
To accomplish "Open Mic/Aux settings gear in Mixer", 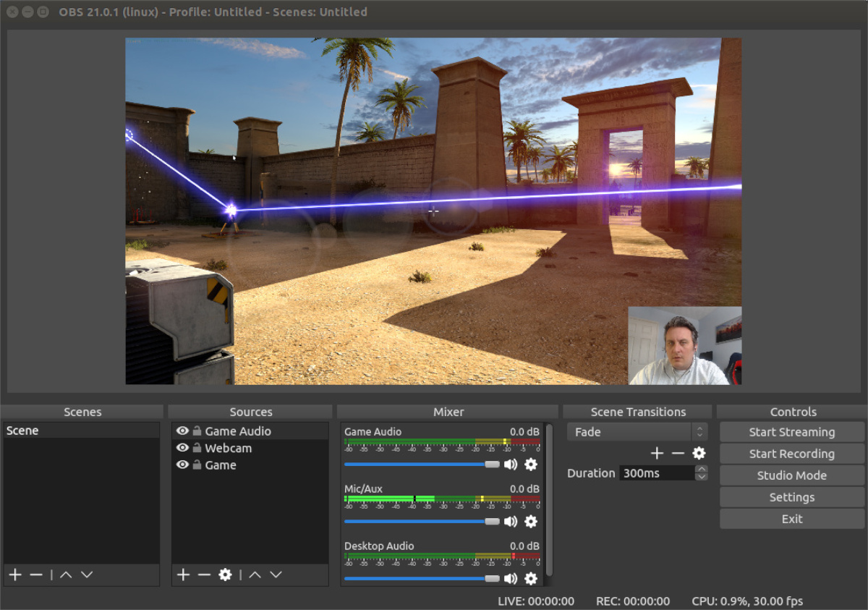I will (532, 522).
